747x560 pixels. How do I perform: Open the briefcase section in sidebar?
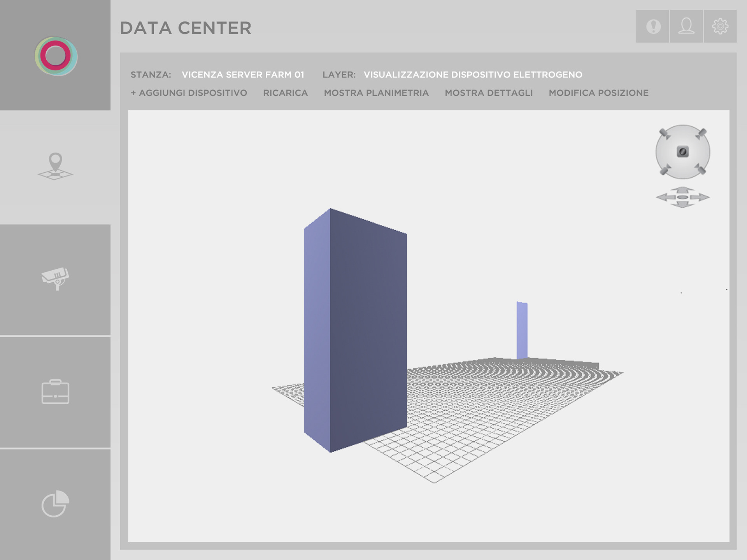(55, 392)
